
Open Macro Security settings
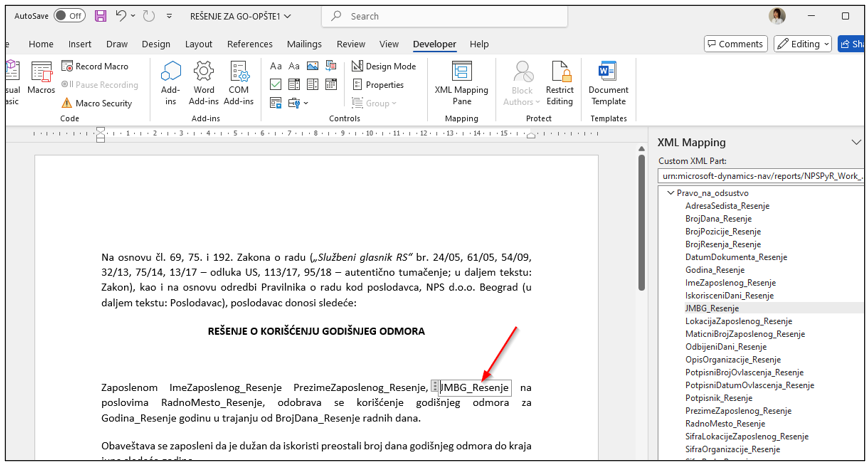tap(97, 103)
